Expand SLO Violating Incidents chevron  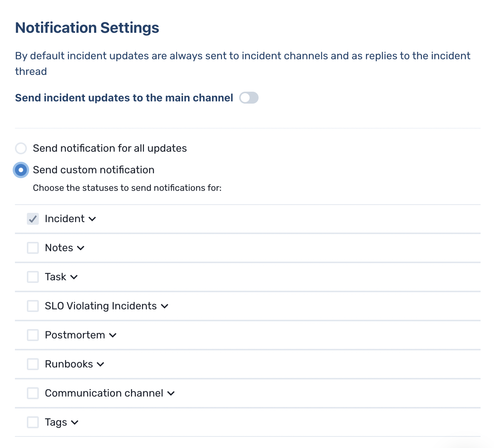pos(165,306)
